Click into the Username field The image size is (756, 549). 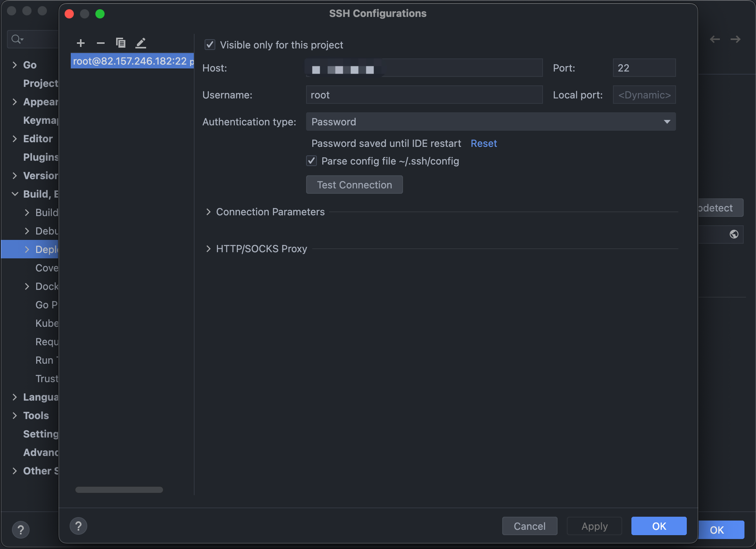[424, 95]
